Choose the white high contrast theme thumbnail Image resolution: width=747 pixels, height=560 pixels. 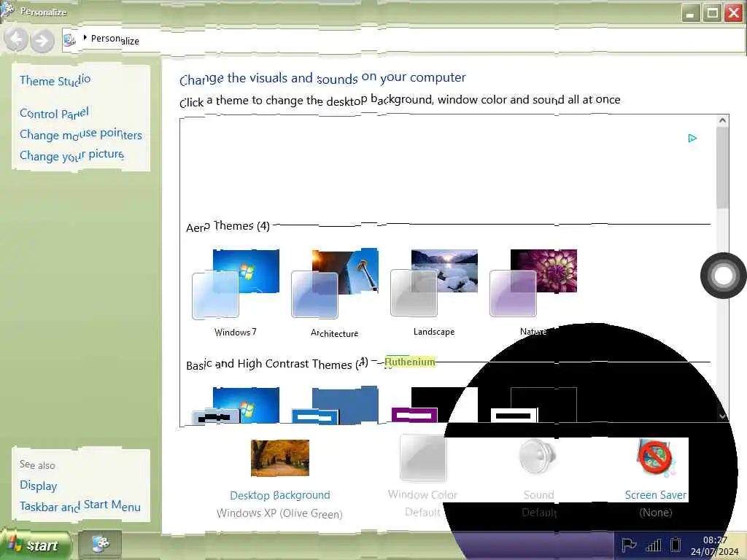tap(533, 405)
